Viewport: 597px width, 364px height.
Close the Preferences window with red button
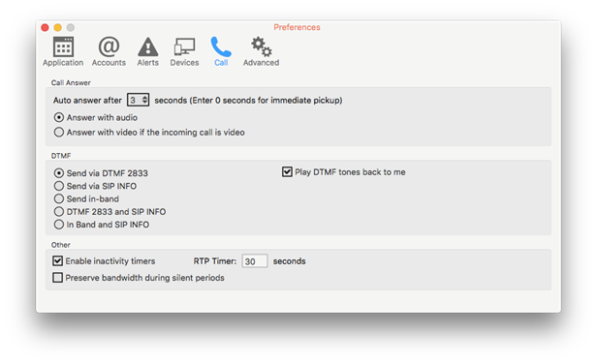point(45,27)
